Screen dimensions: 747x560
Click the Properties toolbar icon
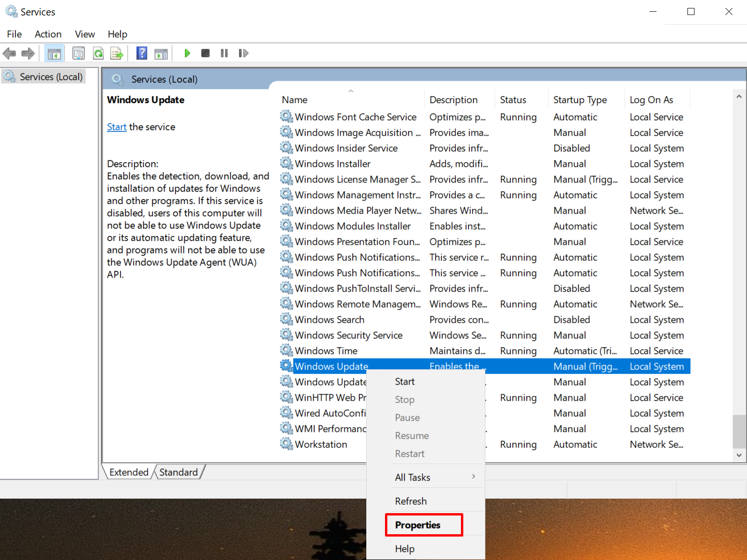coord(79,53)
